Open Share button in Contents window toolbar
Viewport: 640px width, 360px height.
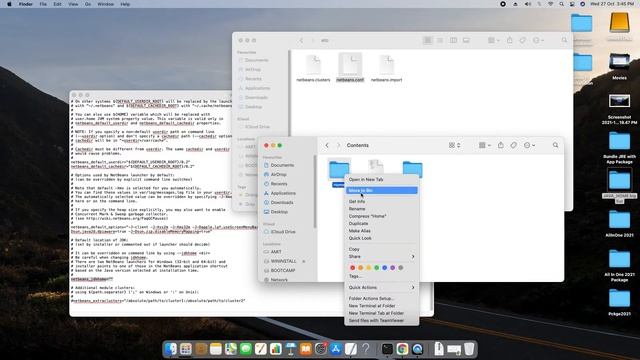(x=500, y=145)
